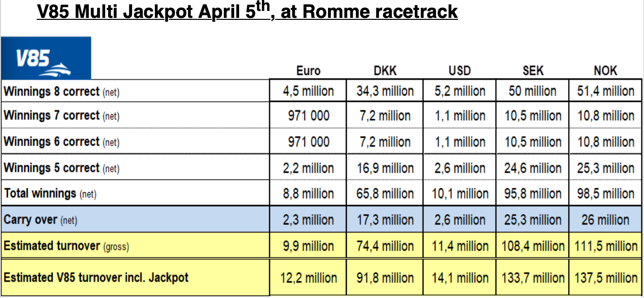Select the SEK column header
This screenshot has height=298, width=644.
[533, 71]
